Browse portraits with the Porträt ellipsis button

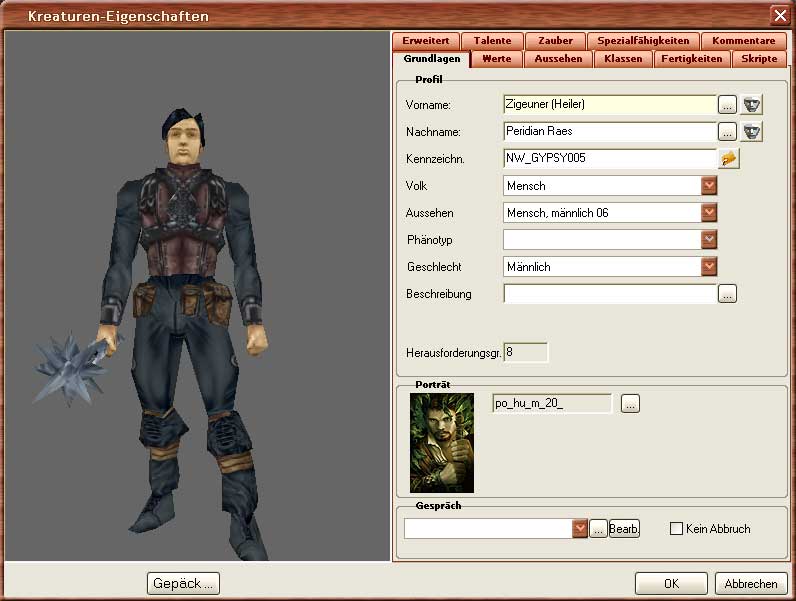pos(630,404)
